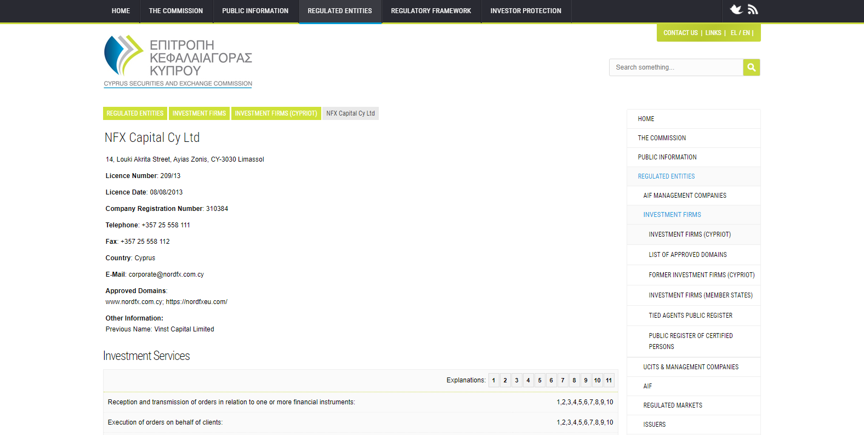Open REGULATED MARKETS sidebar item

click(x=694, y=405)
